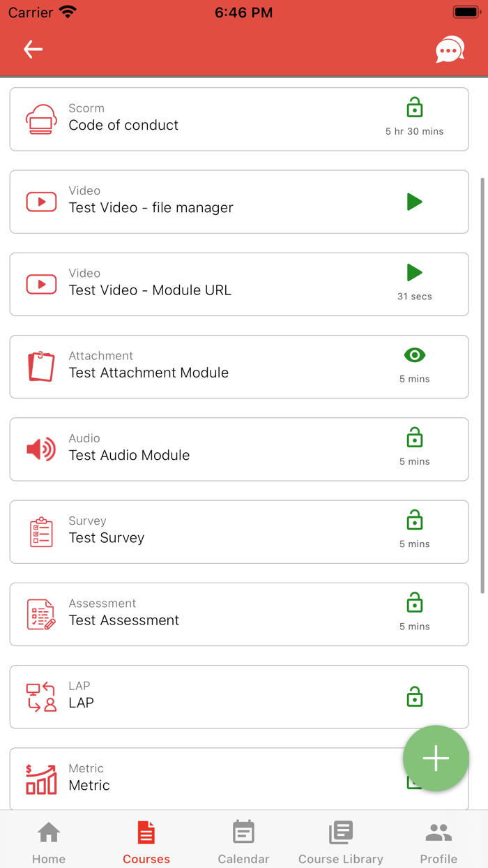Tap video icon of Test Video - Module URL
The height and width of the screenshot is (868, 488).
pyautogui.click(x=41, y=284)
